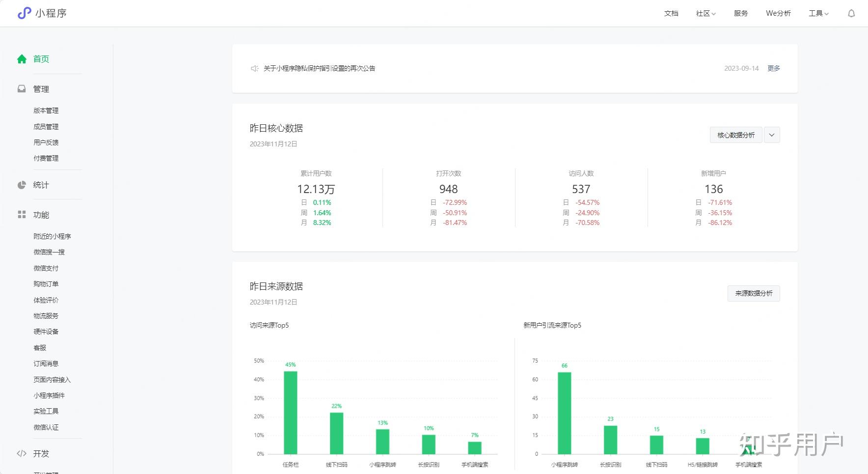Click the 小程序跳转 66 bar
Image resolution: width=868 pixels, height=474 pixels.
[x=565, y=413]
